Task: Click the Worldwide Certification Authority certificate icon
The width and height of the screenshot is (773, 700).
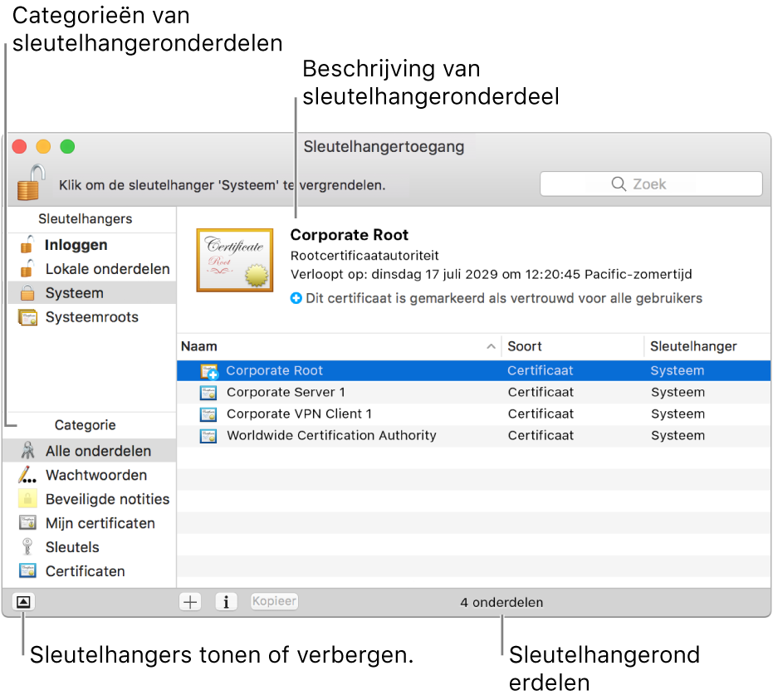Action: (x=208, y=436)
